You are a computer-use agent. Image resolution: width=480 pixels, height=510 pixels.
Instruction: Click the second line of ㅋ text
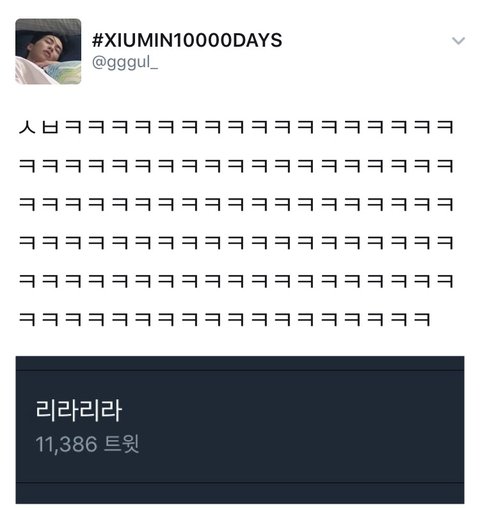tap(236, 166)
